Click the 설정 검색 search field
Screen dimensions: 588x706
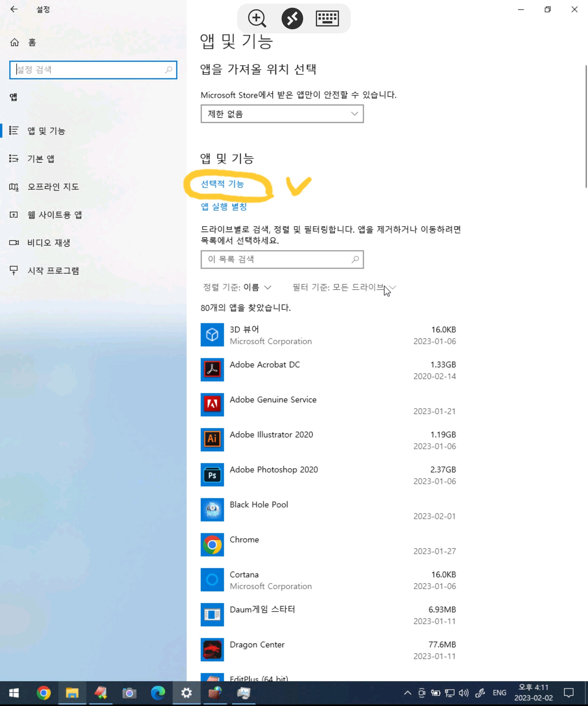93,70
